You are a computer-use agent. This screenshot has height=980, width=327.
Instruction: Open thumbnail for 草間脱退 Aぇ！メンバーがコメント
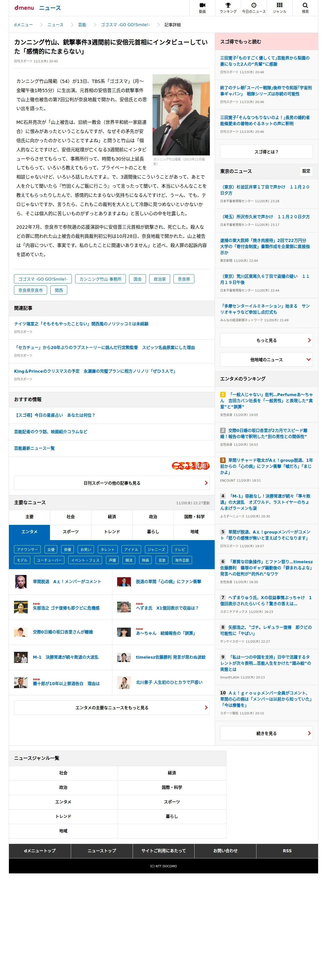click(x=21, y=582)
